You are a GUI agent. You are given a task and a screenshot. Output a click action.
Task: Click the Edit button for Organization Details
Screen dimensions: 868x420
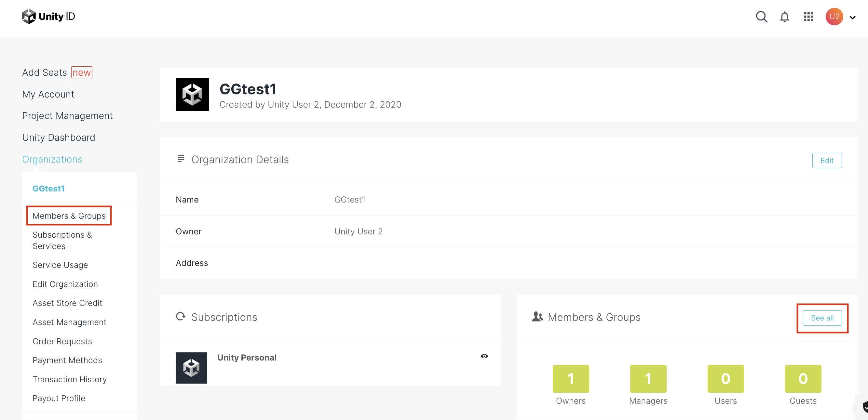coord(827,161)
